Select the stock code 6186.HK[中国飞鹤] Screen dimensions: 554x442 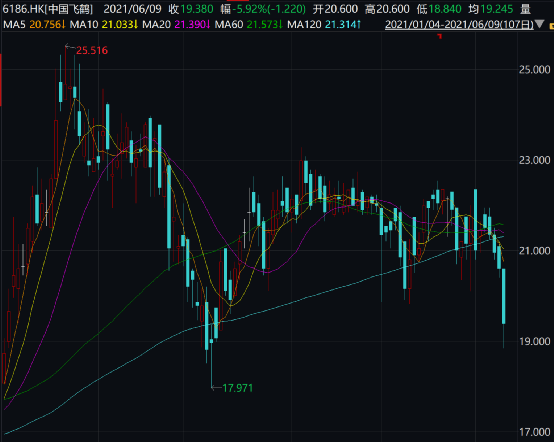(48, 9)
